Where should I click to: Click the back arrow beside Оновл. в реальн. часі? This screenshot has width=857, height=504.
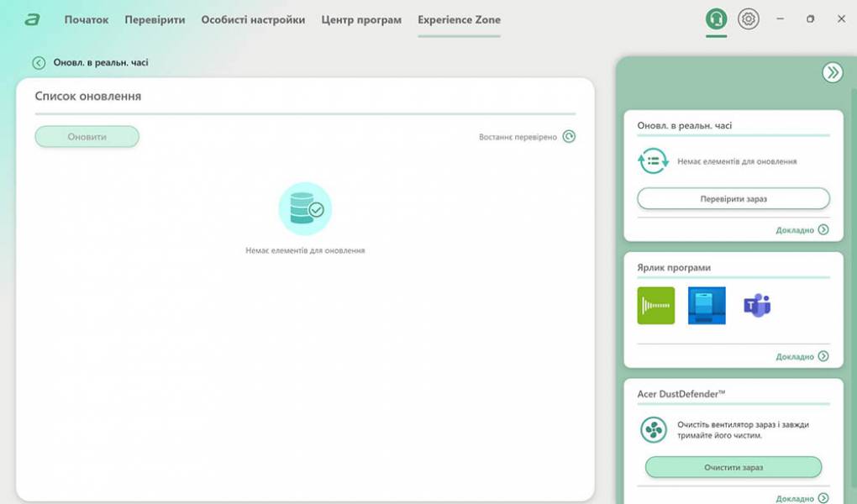click(x=39, y=63)
